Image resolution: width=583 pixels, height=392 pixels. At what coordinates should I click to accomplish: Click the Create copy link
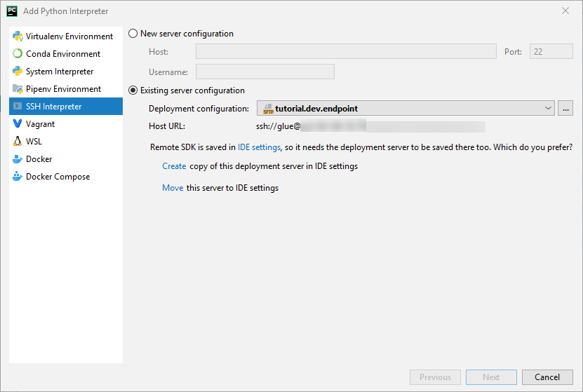[x=174, y=166]
